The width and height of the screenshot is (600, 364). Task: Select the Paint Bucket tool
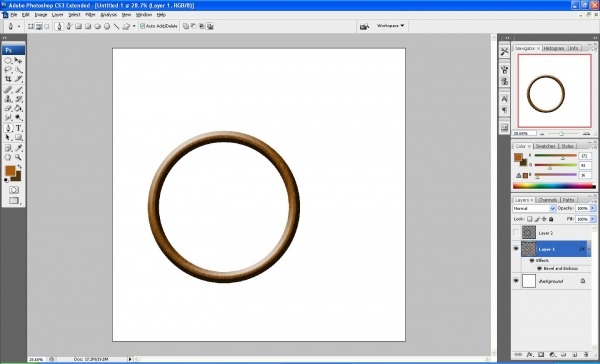click(x=18, y=108)
